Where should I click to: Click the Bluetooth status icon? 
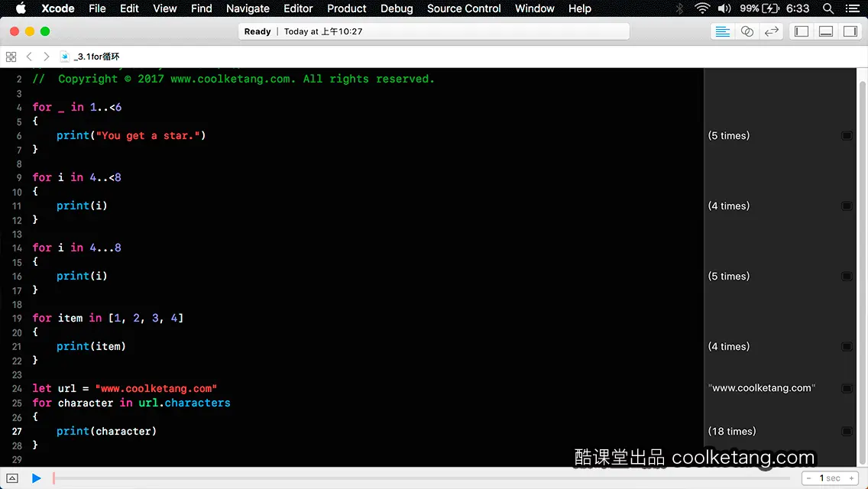(x=679, y=8)
